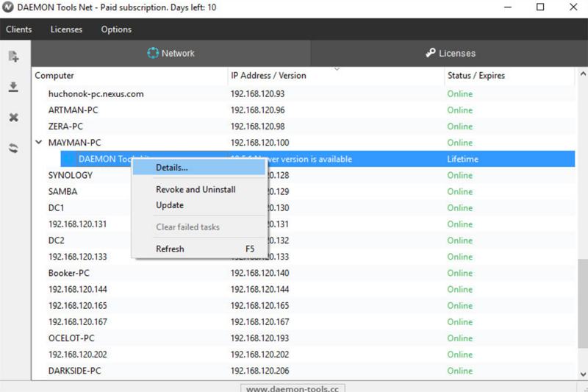The width and height of the screenshot is (588, 392).
Task: Click the refresh arrows sidebar icon
Action: click(x=13, y=148)
